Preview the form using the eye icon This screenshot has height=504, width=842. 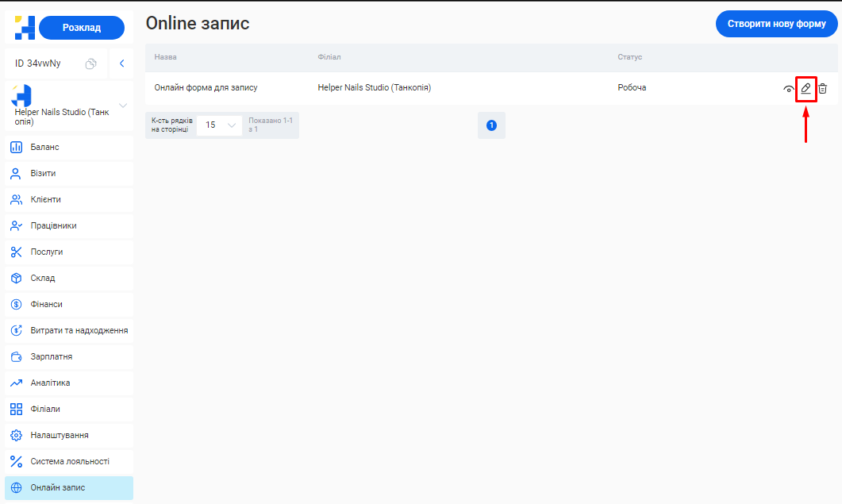(788, 89)
